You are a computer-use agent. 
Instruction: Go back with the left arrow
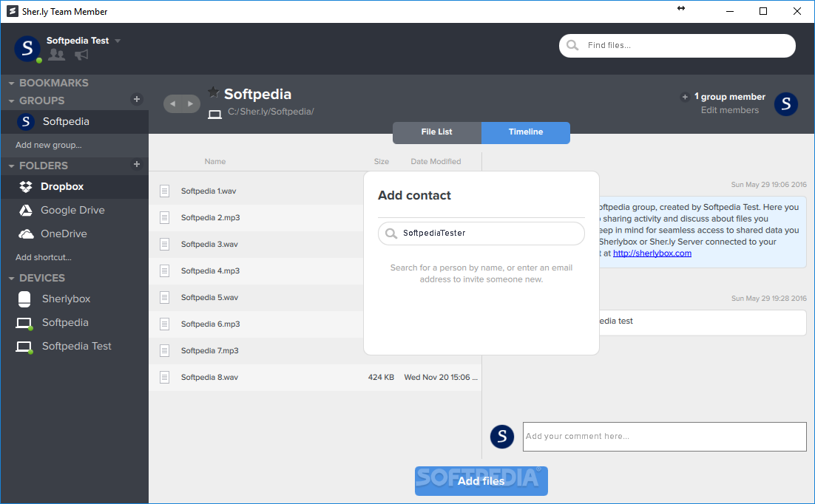(x=173, y=104)
